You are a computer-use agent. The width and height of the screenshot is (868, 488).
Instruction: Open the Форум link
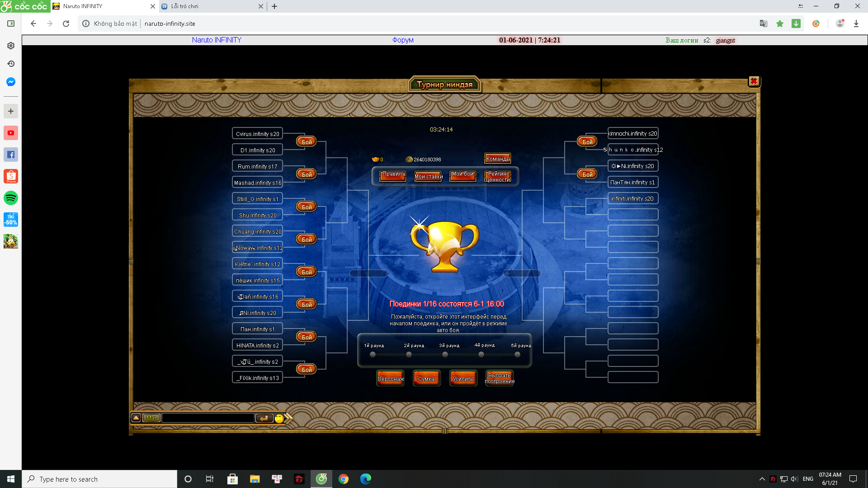[403, 40]
